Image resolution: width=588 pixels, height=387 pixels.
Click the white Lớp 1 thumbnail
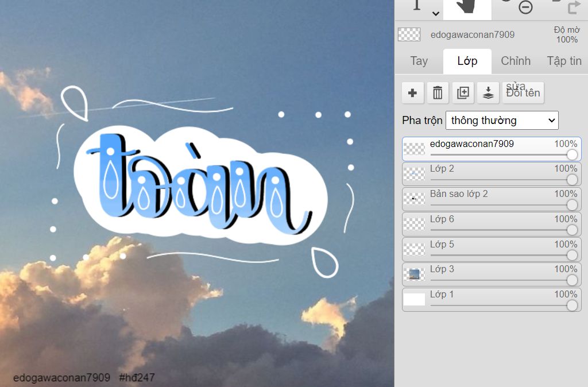click(x=414, y=300)
